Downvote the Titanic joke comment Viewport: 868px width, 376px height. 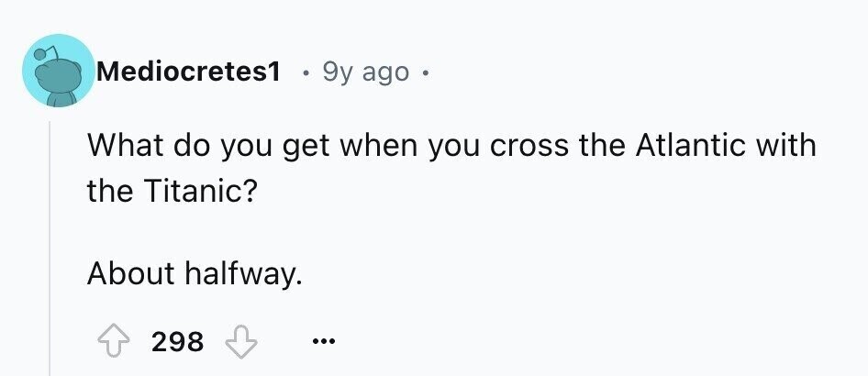(242, 342)
